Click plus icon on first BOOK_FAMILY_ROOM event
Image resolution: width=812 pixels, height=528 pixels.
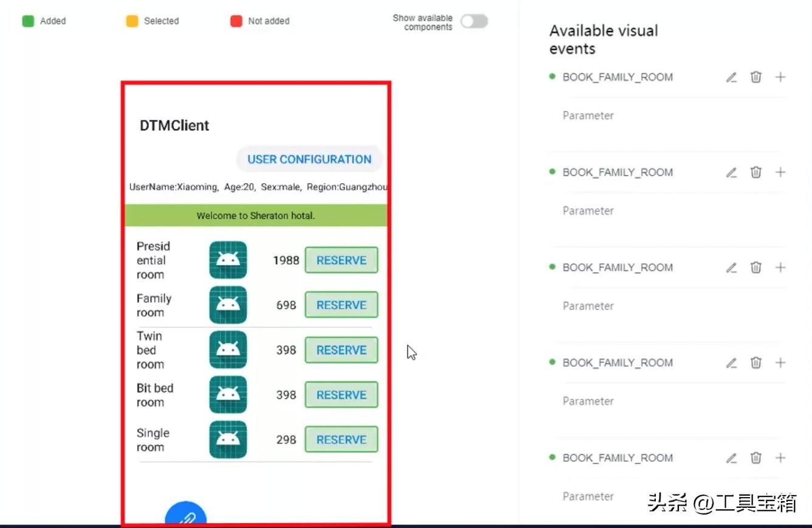pos(780,77)
